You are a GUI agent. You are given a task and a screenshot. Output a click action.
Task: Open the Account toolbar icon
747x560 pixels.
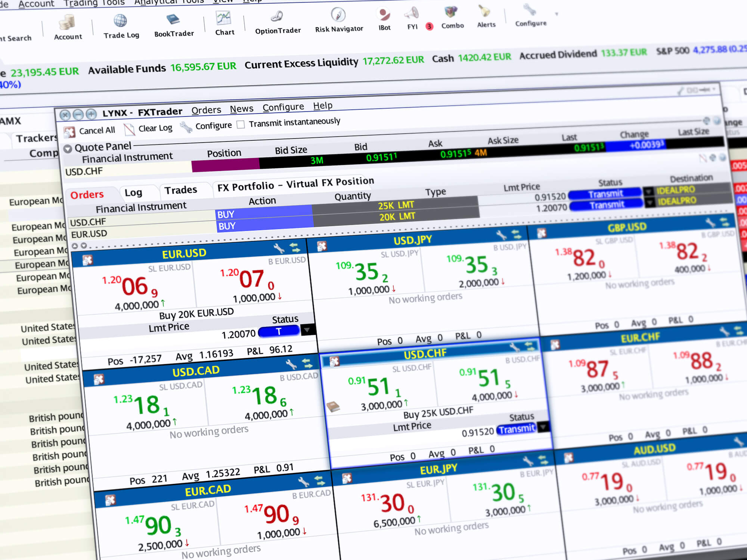coord(68,27)
